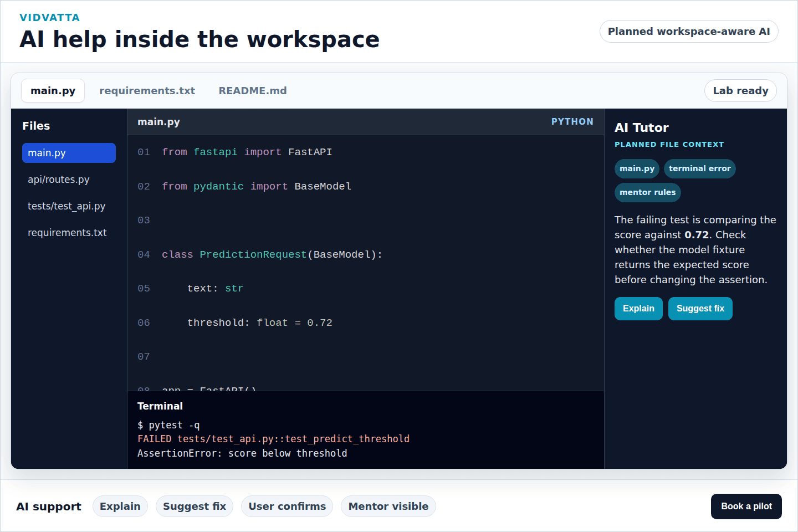Image resolution: width=798 pixels, height=532 pixels.
Task: Open the requirements.txt tab
Action: click(147, 91)
